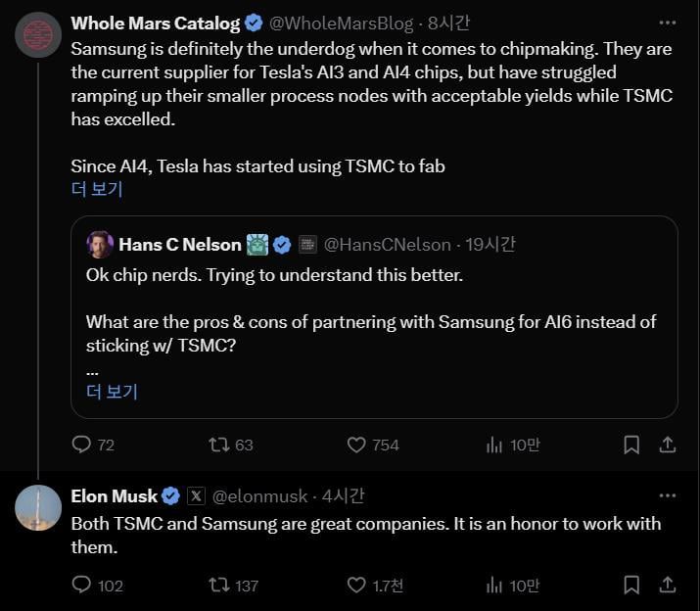
Task: Click the X affiliation badge beside Elon Musk
Action: point(195,496)
